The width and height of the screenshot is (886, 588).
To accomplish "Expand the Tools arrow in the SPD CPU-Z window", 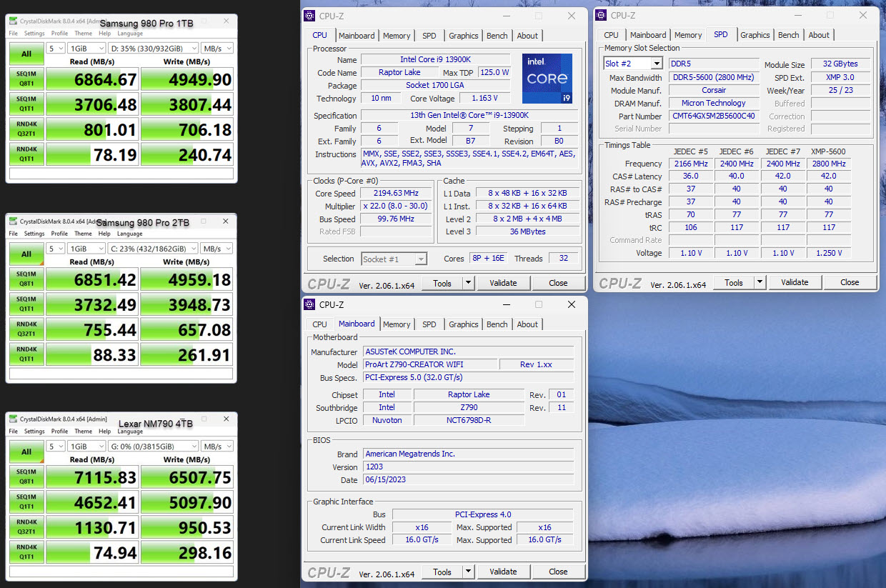I will pyautogui.click(x=760, y=282).
